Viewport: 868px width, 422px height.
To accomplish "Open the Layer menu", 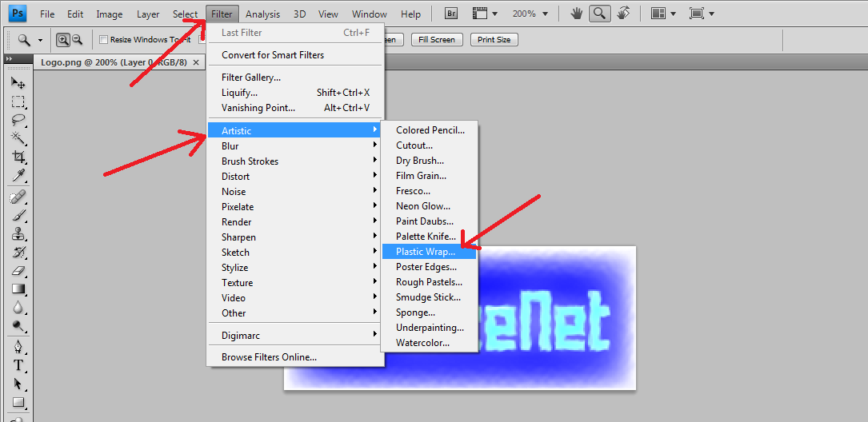I will pos(147,14).
